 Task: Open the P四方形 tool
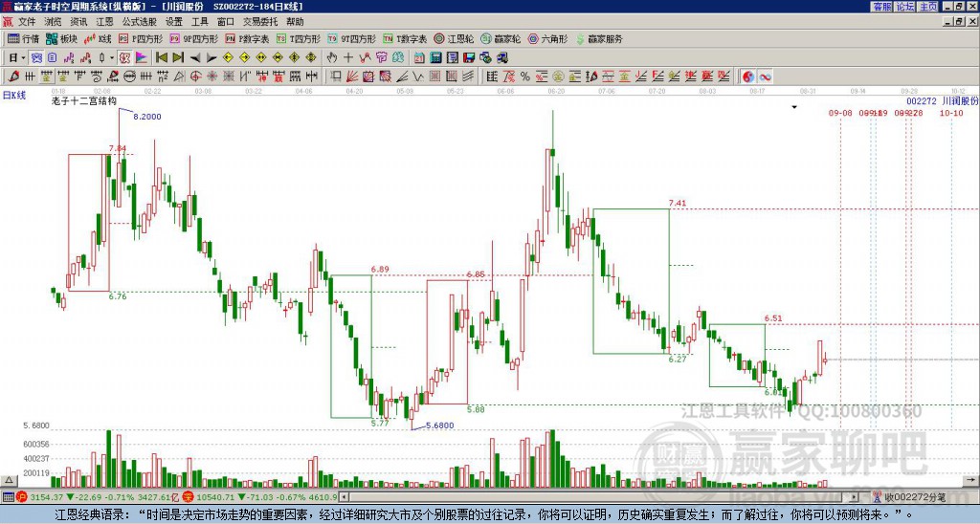(x=141, y=38)
